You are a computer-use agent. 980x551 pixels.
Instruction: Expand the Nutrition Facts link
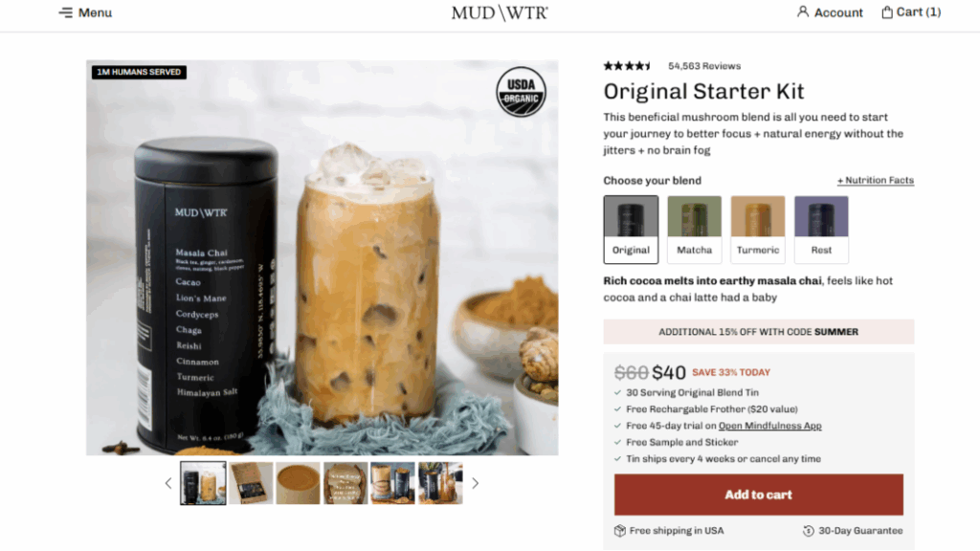tap(876, 180)
